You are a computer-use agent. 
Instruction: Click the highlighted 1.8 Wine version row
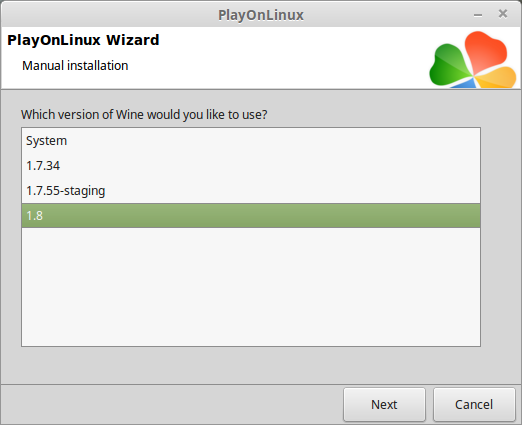[251, 216]
